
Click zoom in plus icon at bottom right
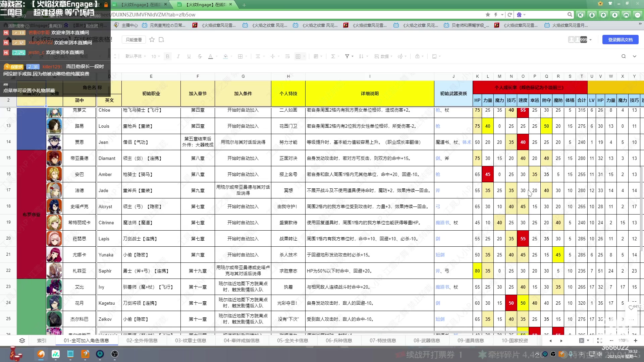click(x=635, y=341)
